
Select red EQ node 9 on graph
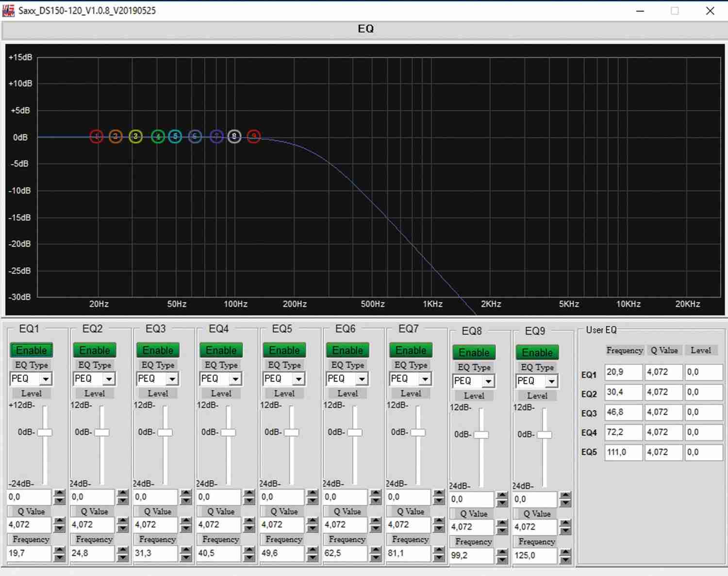coord(254,137)
